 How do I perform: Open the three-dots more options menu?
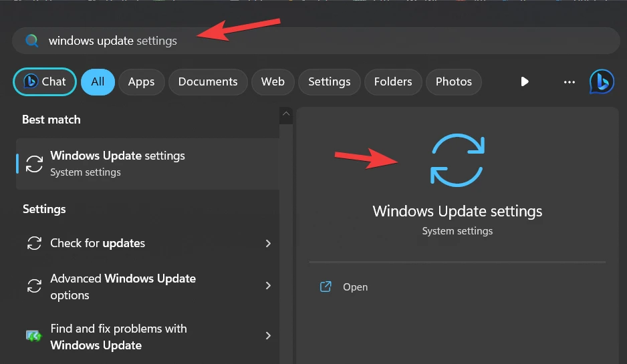point(569,82)
